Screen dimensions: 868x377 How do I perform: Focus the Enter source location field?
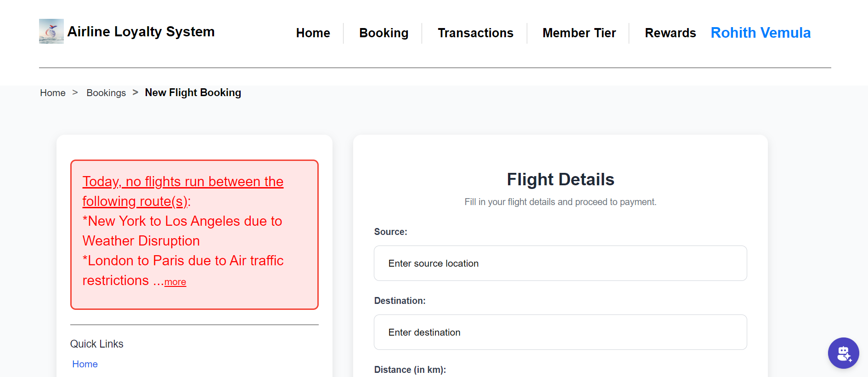click(x=560, y=263)
